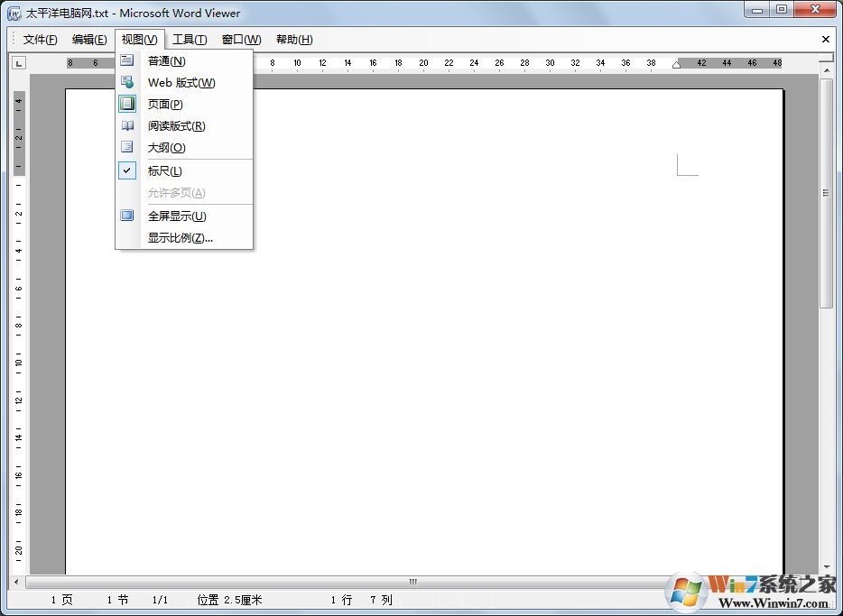
Task: Select the Web 版式 view icon
Action: coord(127,82)
